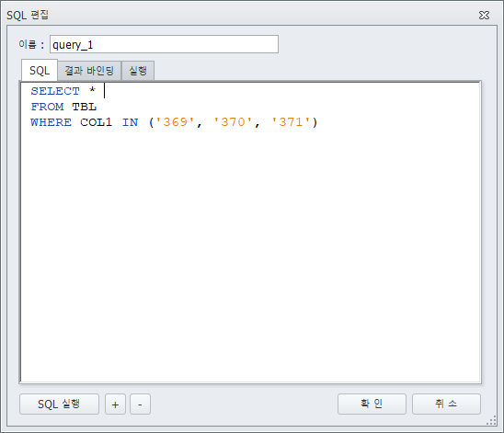Image resolution: width=504 pixels, height=433 pixels.
Task: Click the '370' string value
Action: [233, 122]
